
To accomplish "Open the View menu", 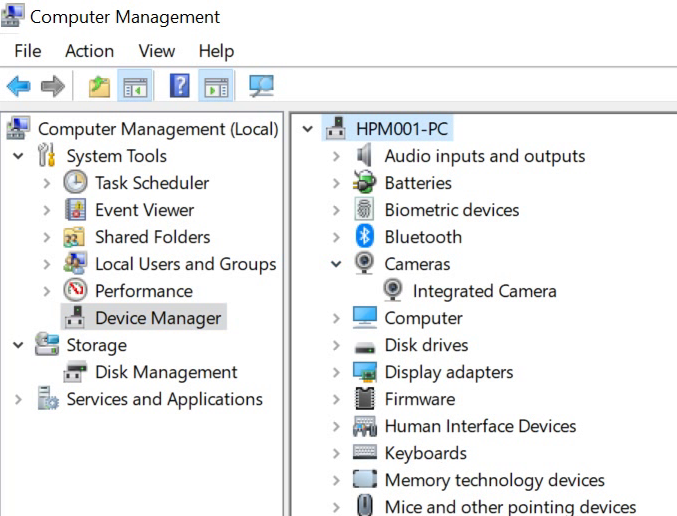I will (157, 51).
